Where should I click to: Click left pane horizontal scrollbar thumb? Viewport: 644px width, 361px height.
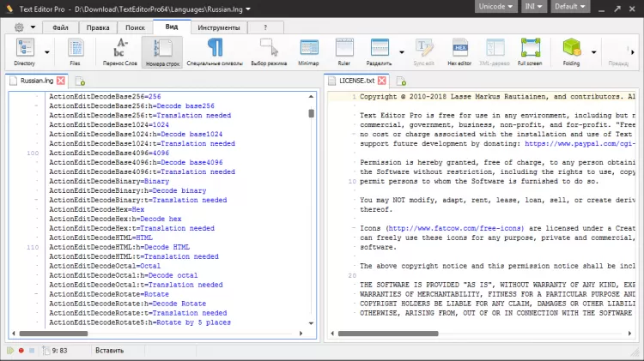pyautogui.click(x=53, y=334)
